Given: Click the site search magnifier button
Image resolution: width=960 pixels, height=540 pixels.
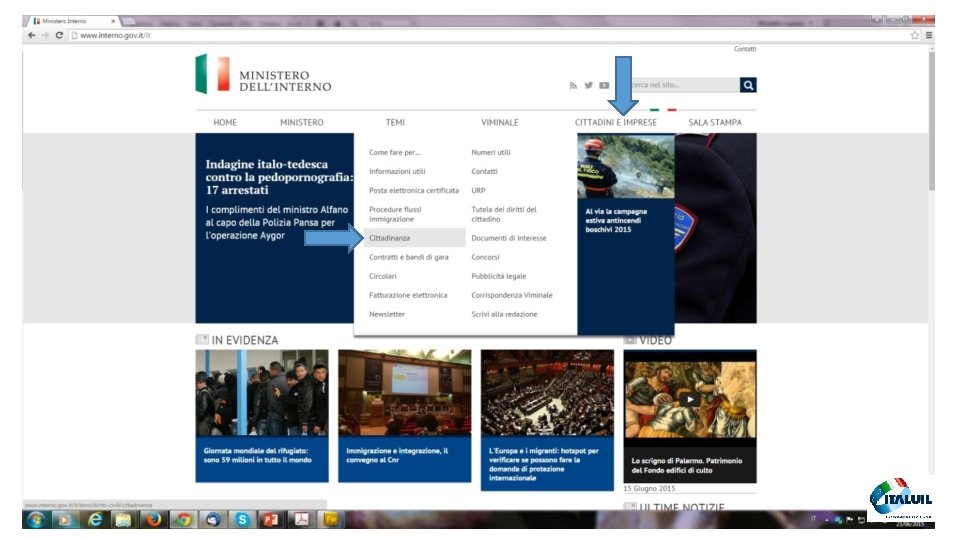Looking at the screenshot, I should pos(748,85).
